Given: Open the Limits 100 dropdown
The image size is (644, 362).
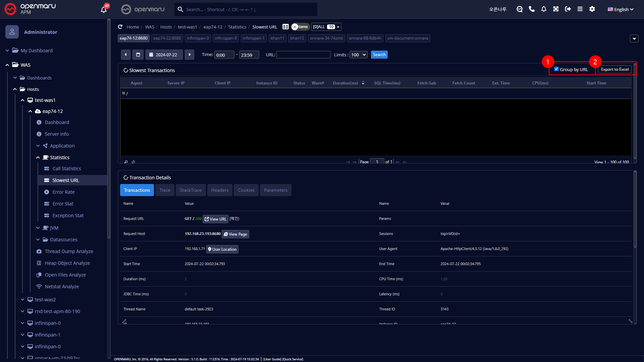Looking at the screenshot, I should [359, 55].
